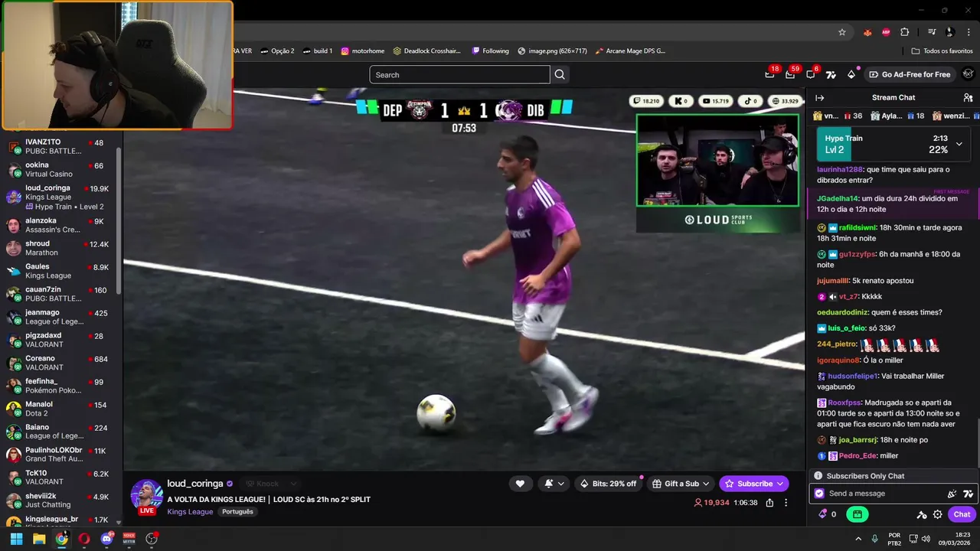Show hidden system tray icons
This screenshot has height=551, width=980.
point(857,538)
